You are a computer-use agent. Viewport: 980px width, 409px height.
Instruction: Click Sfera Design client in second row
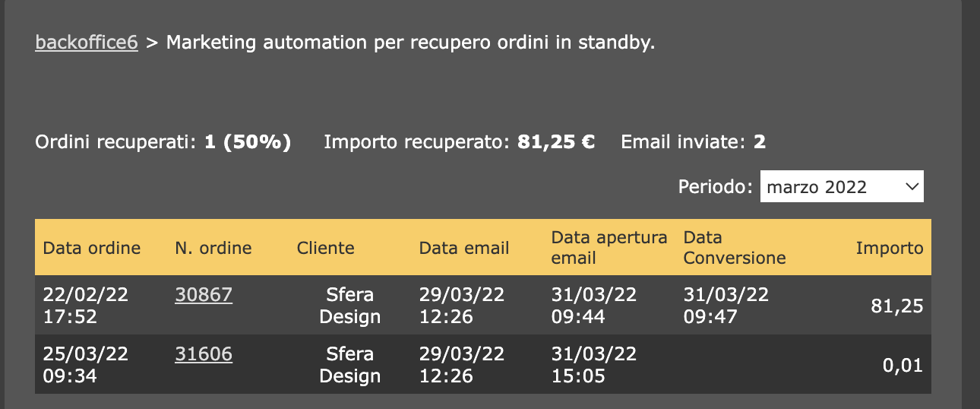click(350, 365)
